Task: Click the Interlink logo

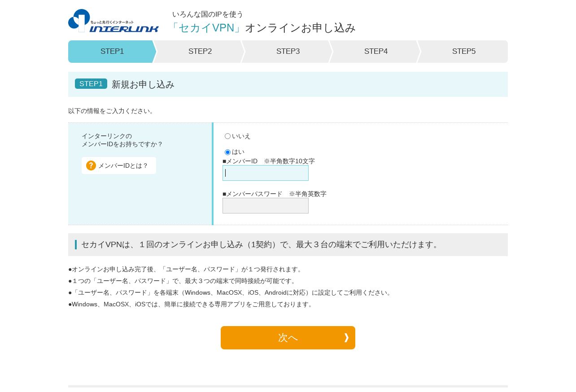Action: [x=113, y=21]
